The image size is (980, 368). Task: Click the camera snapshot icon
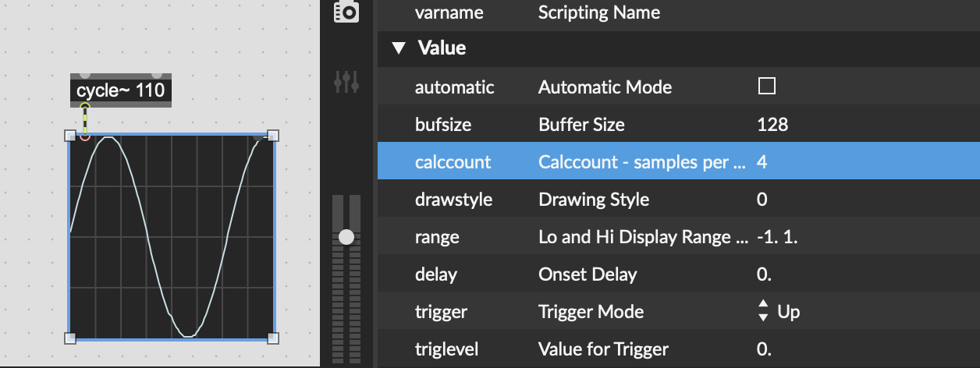tap(346, 12)
